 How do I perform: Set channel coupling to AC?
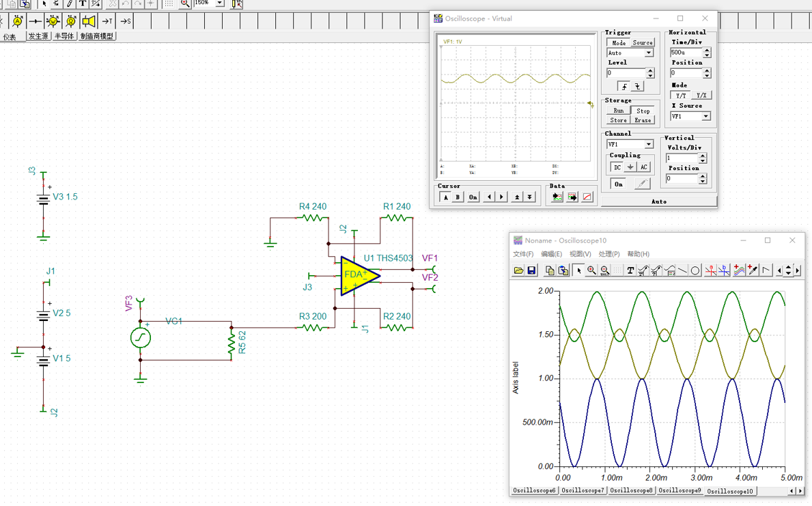pos(643,167)
